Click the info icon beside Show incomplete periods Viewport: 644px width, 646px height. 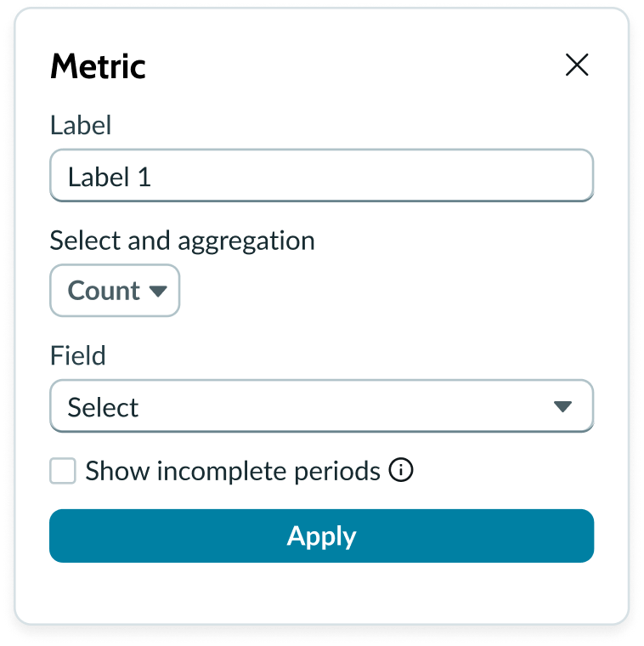click(x=401, y=470)
